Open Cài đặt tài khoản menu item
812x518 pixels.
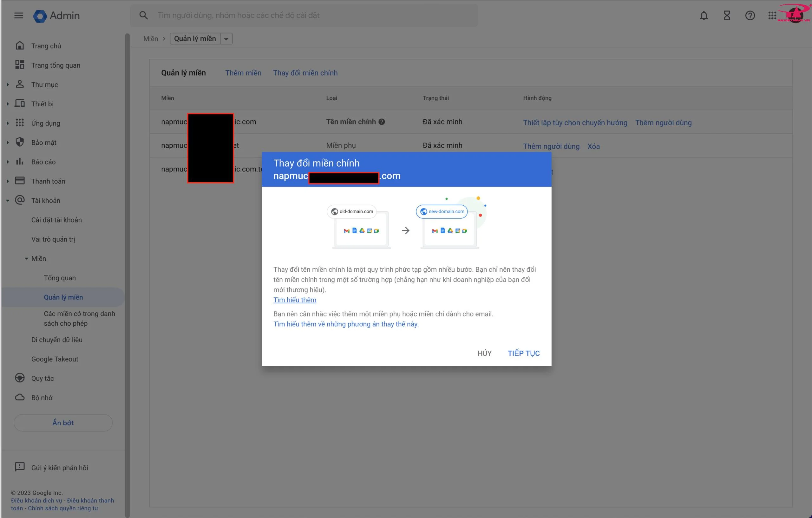point(57,220)
